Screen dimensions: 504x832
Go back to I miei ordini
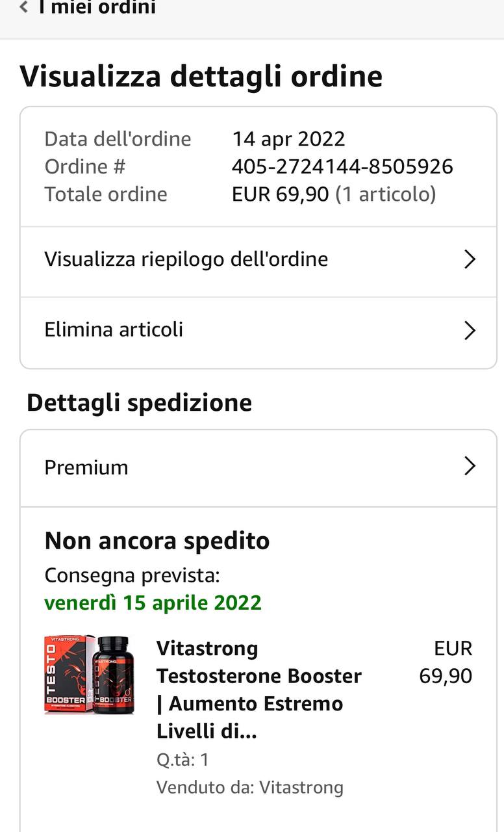pyautogui.click(x=96, y=8)
